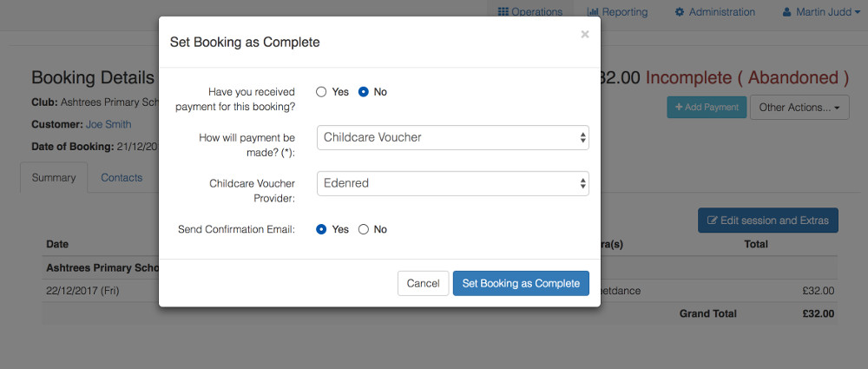Viewport: 868px width, 369px height.
Task: Click the pencil icon on Edit session and Extras
Action: pyautogui.click(x=713, y=221)
